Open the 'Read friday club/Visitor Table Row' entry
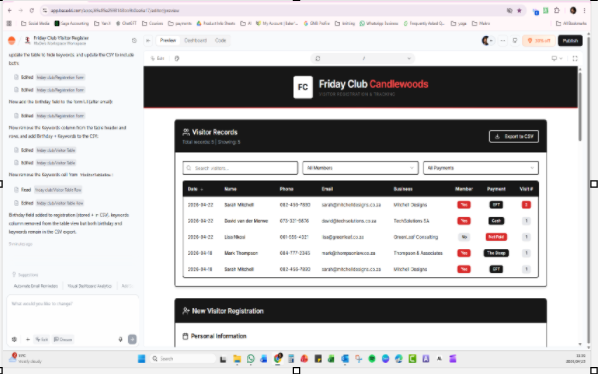Screen dimensions: 598x374 48,190
